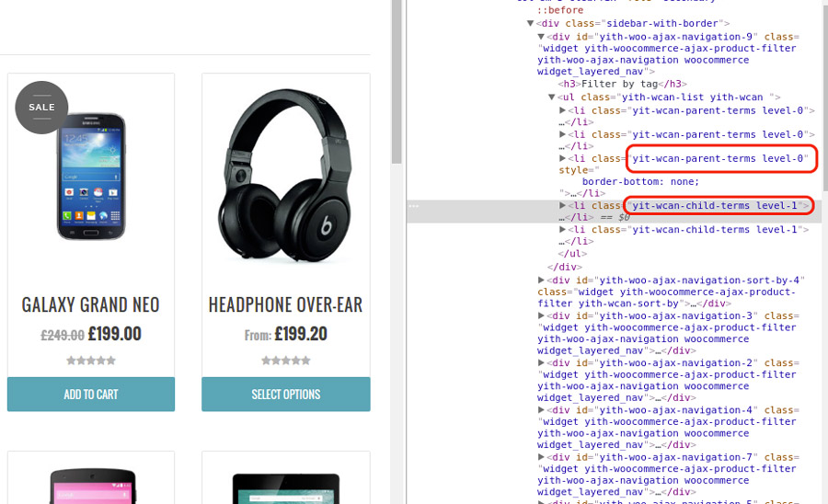Expand the yith-woo-ajax-navigation-sort-by-4 div
Image resolution: width=828 pixels, height=504 pixels.
point(541,280)
